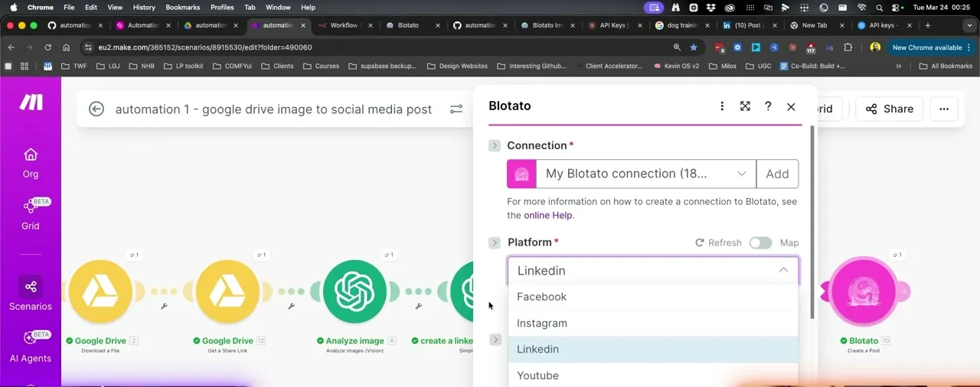Choose Youtube from the platform list
Viewport: 980px width, 387px height.
point(653,376)
